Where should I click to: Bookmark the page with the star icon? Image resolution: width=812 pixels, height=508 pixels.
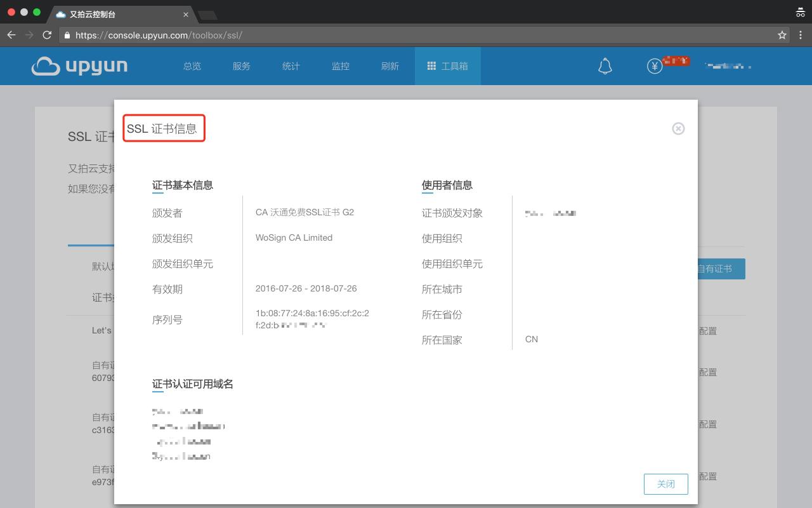click(782, 35)
